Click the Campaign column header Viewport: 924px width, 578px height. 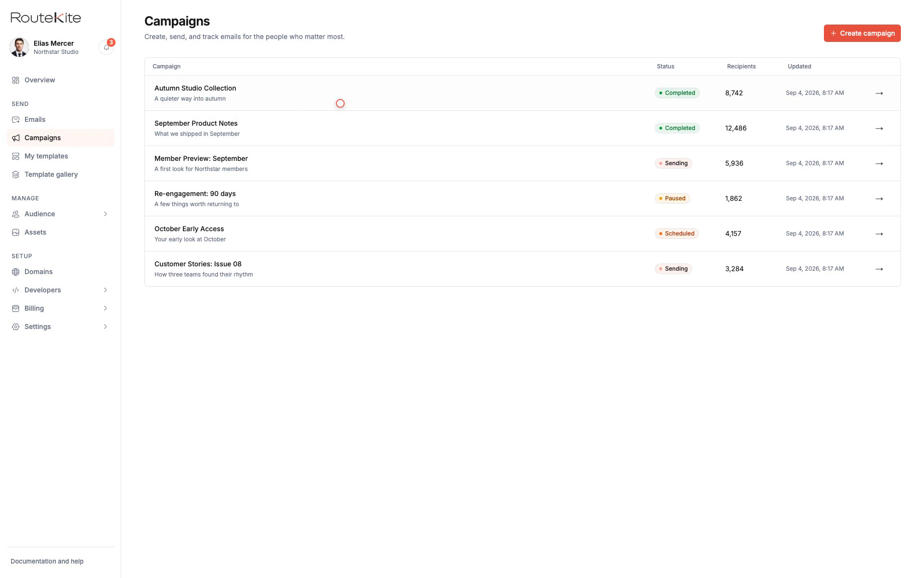tap(167, 66)
